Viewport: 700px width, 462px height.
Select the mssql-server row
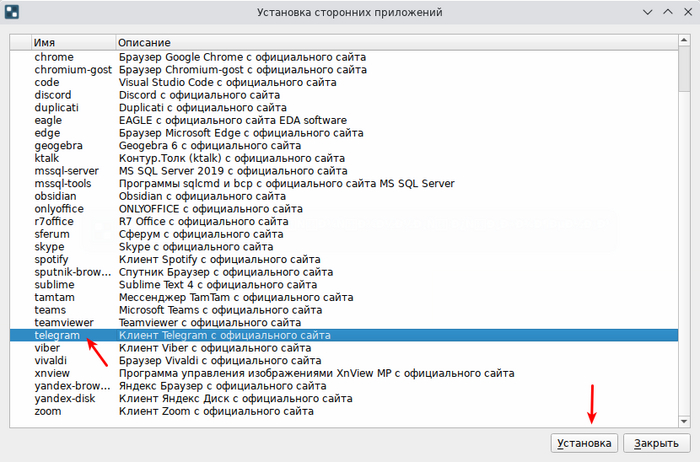(x=344, y=171)
